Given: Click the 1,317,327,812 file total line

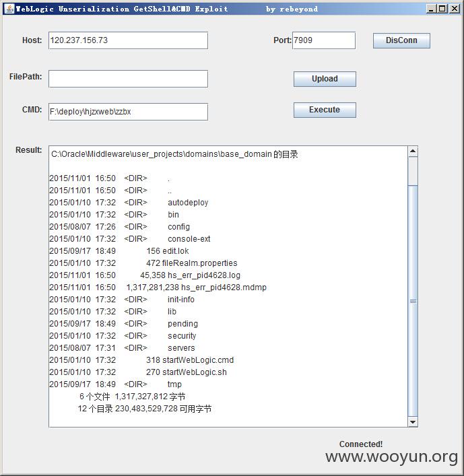Looking at the screenshot, I should 133,397.
